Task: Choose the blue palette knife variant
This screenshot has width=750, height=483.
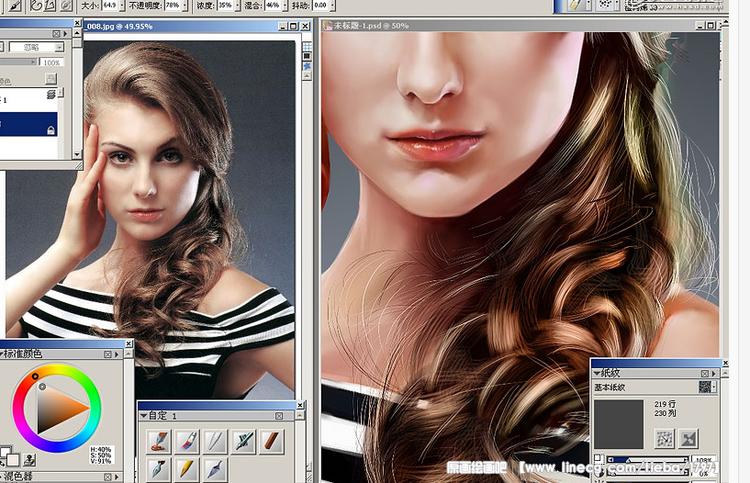Action: click(x=215, y=469)
